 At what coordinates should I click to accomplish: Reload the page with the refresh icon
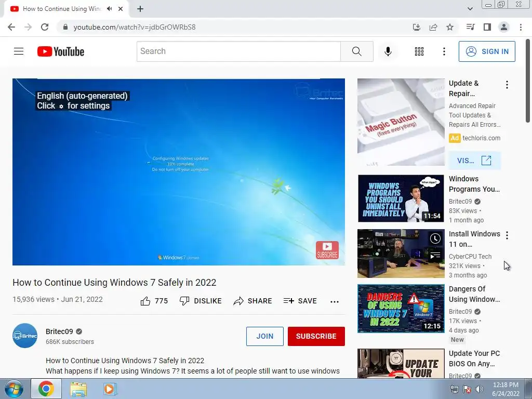tap(45, 27)
